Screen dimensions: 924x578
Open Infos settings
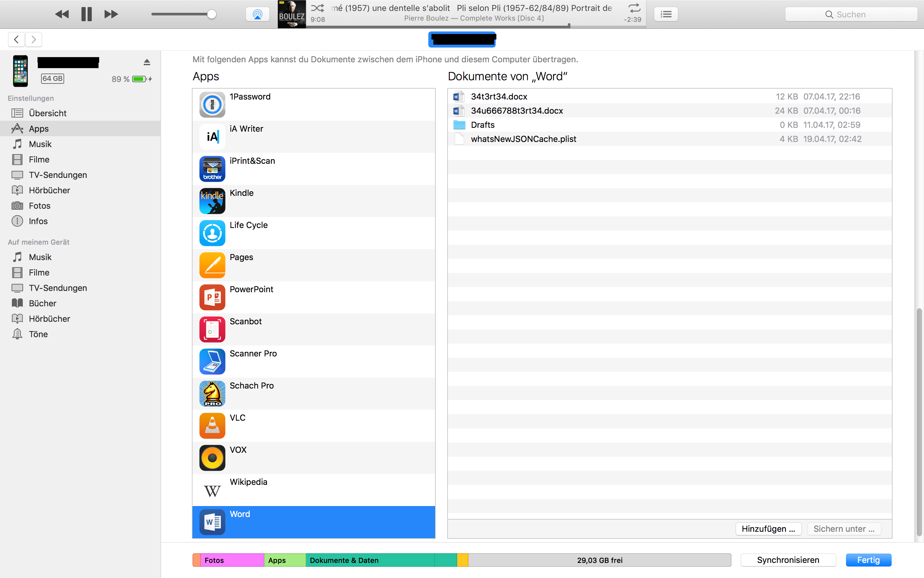point(80,221)
